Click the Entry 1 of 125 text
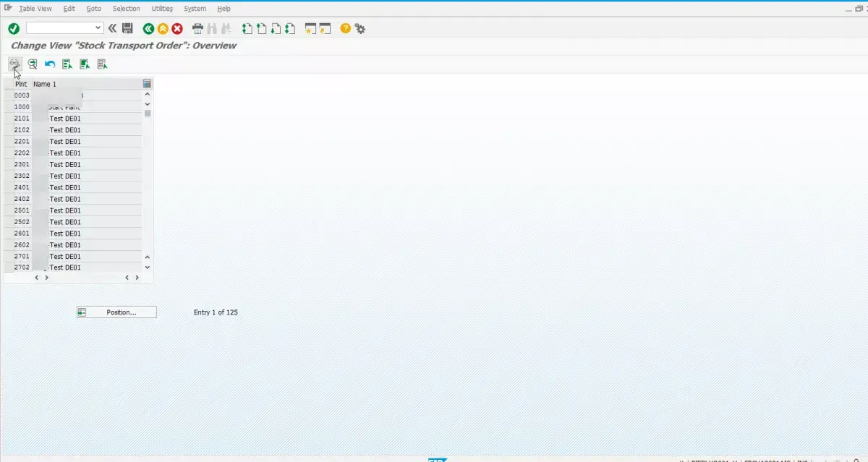This screenshot has width=868, height=462. pyautogui.click(x=216, y=312)
